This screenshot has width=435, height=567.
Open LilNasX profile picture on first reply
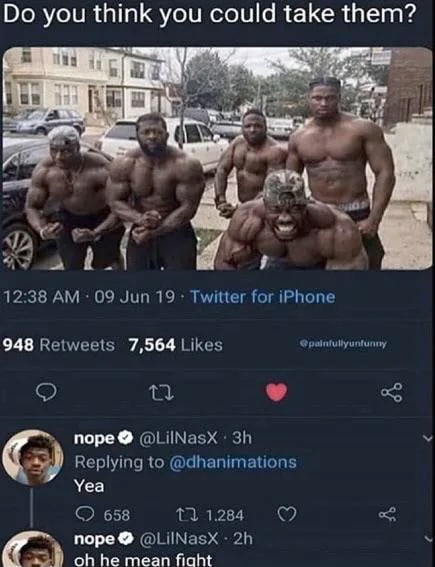(33, 457)
